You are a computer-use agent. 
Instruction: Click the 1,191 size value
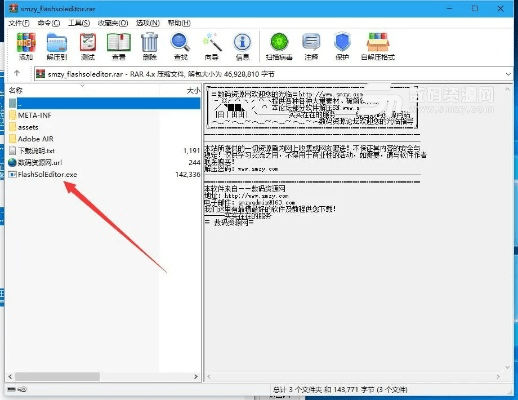click(x=191, y=151)
